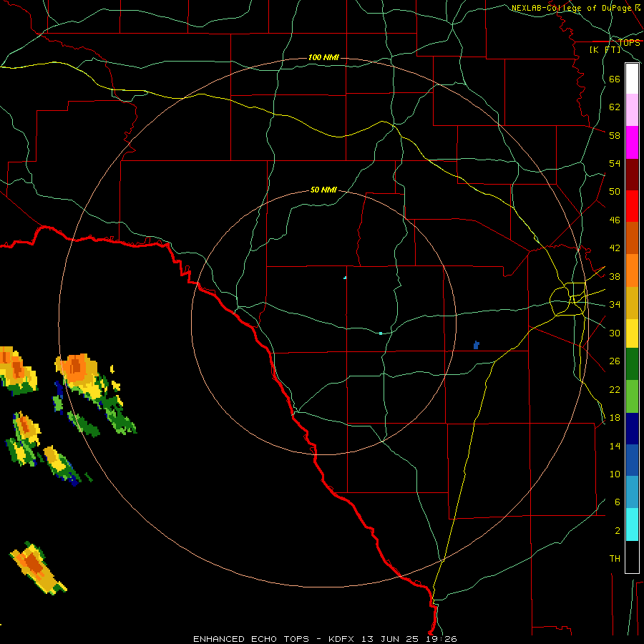Select the bright red legend swatch
644x644 pixels.
pos(632,206)
